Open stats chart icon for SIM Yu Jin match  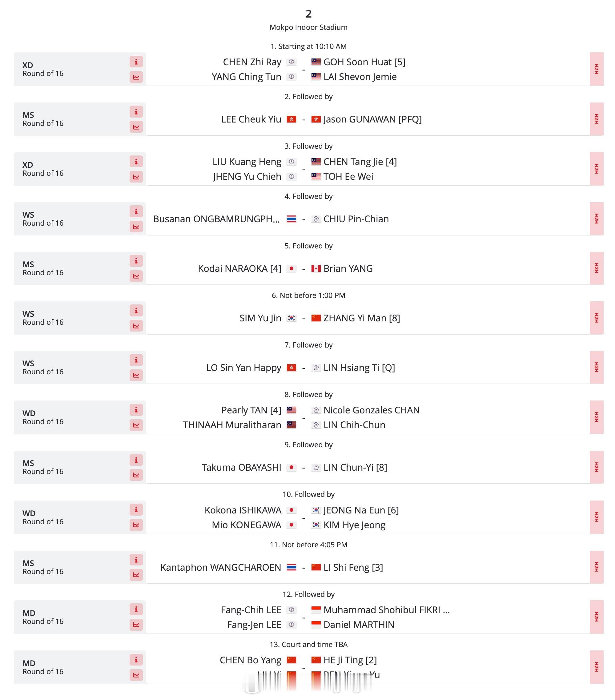tap(136, 326)
